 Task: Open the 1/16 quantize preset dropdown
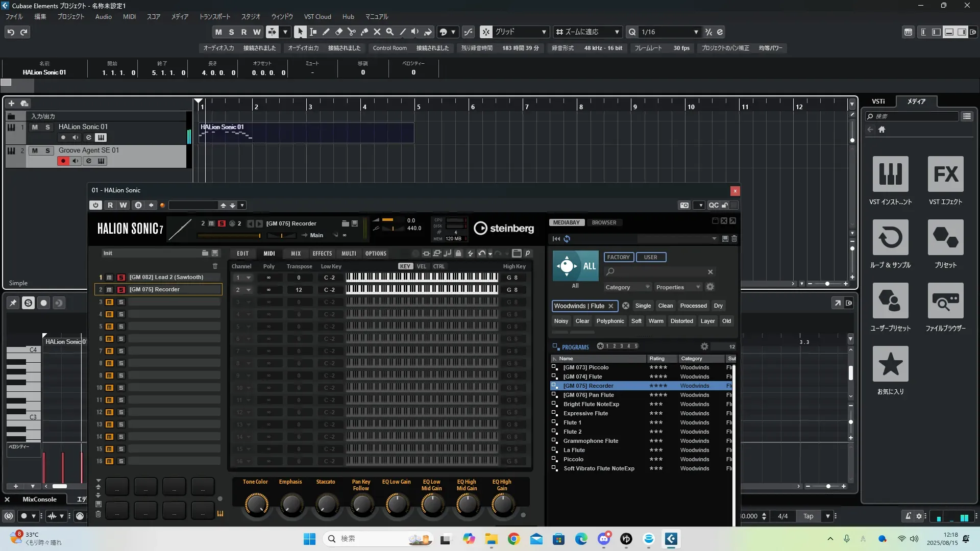point(696,32)
